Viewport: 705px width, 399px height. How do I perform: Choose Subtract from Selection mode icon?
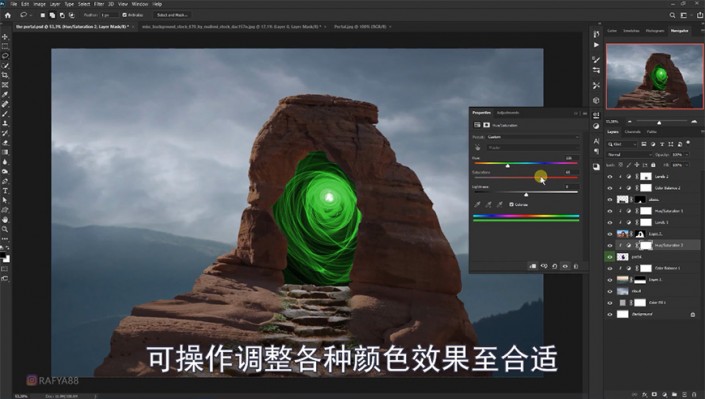[62, 15]
